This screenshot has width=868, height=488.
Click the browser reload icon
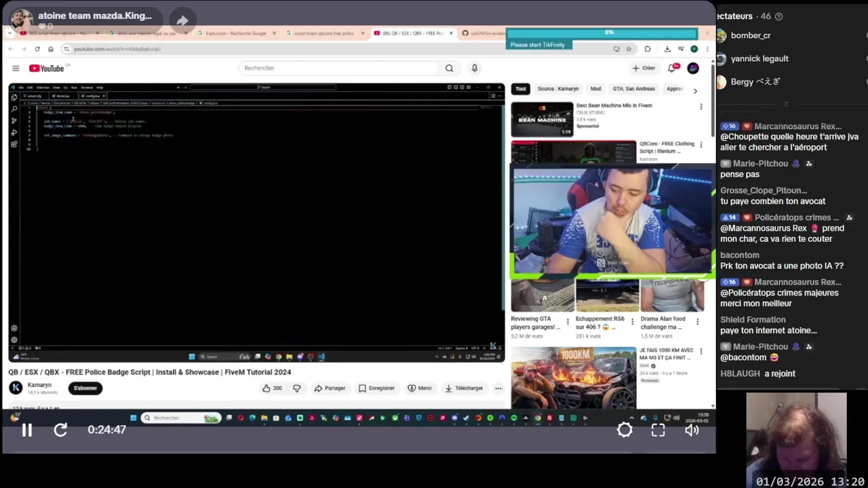37,49
